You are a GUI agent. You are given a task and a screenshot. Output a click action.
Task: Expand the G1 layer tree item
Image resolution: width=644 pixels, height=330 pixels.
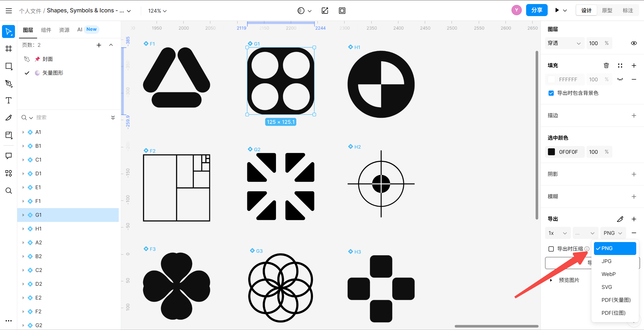pos(23,215)
